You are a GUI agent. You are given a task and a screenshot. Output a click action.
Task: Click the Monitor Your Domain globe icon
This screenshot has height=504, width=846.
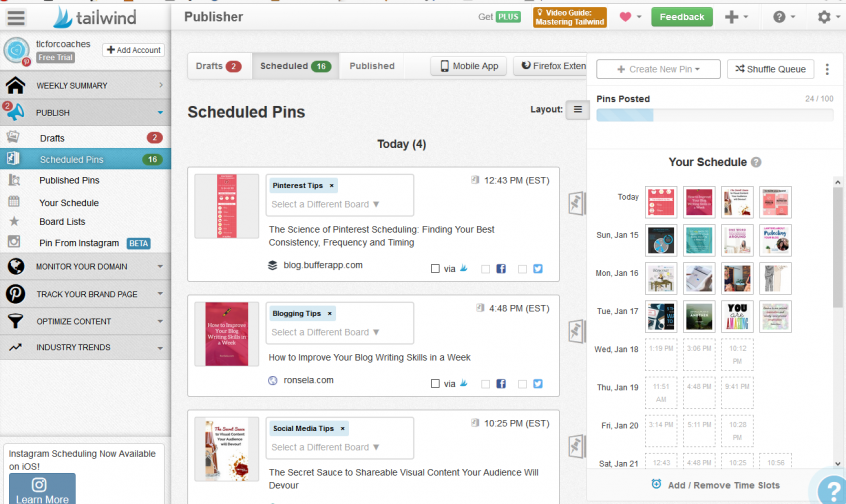16,266
